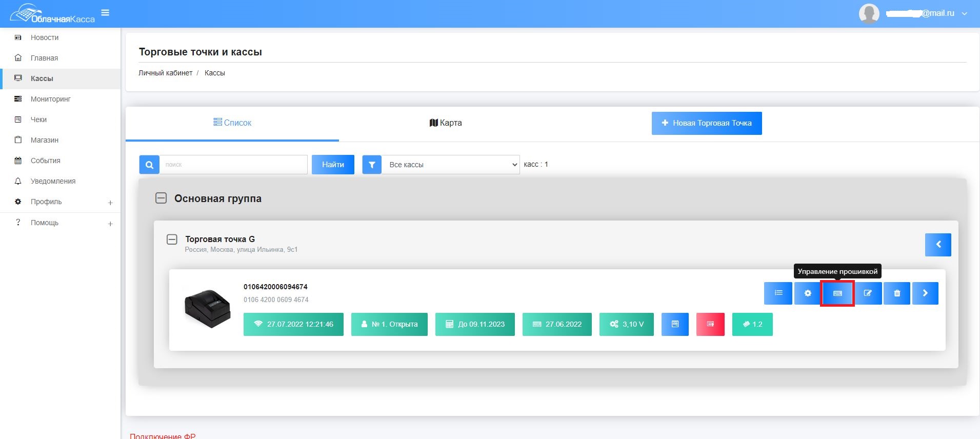Click the magnifier search icon

[149, 165]
